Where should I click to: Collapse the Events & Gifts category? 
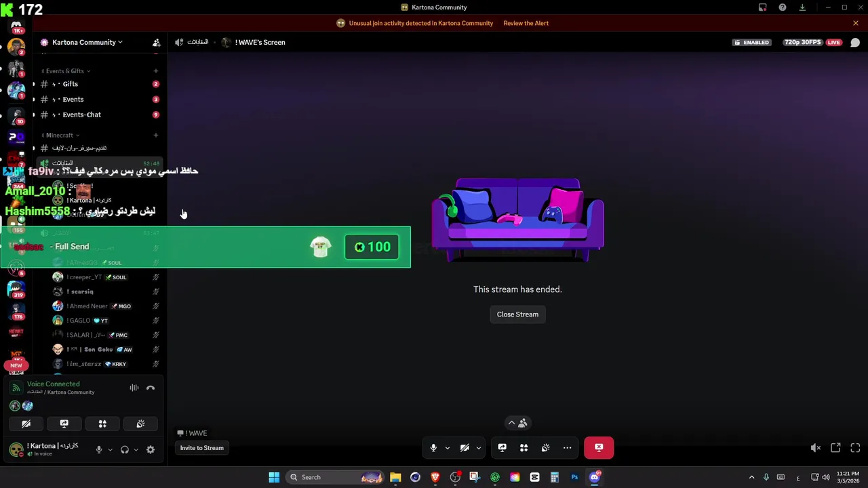click(66, 71)
